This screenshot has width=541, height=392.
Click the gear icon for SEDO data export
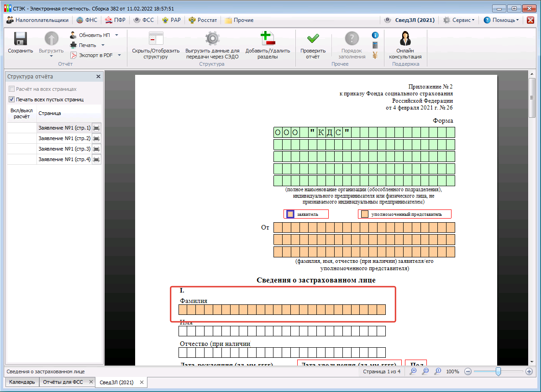[x=212, y=40]
